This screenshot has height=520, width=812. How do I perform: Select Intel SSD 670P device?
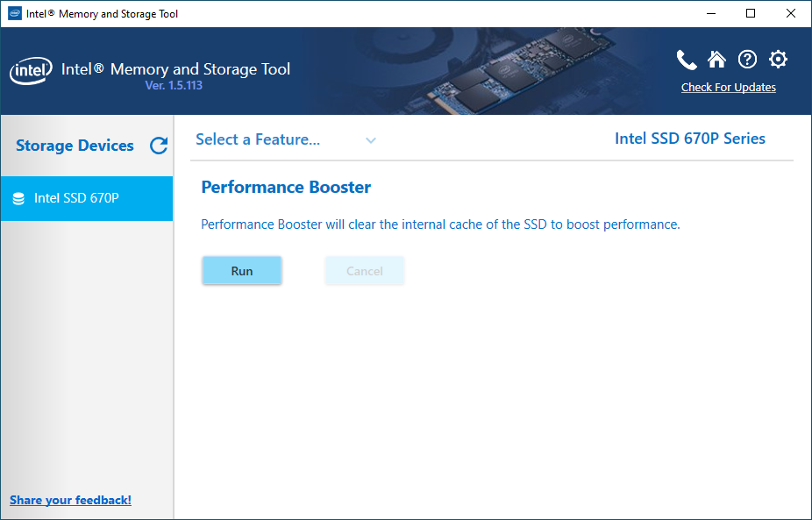point(87,198)
